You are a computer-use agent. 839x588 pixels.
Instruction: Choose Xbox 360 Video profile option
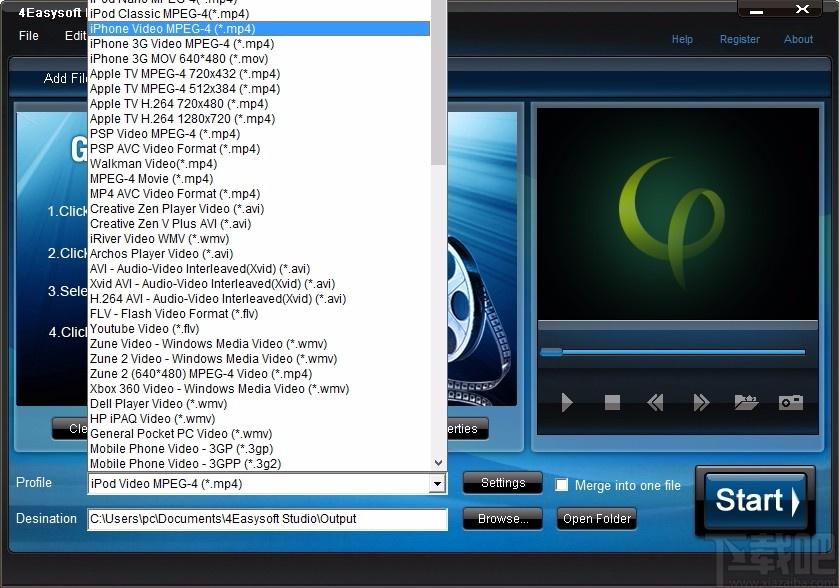coord(219,389)
